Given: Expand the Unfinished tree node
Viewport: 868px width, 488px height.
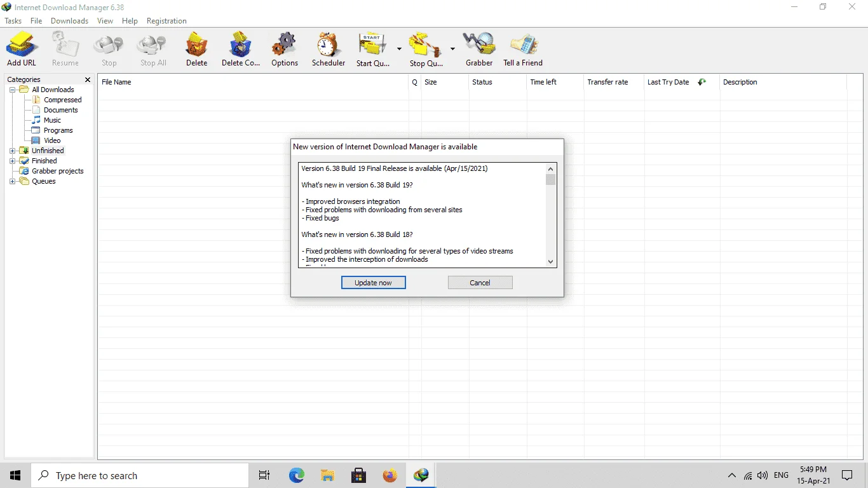Looking at the screenshot, I should [13, 151].
